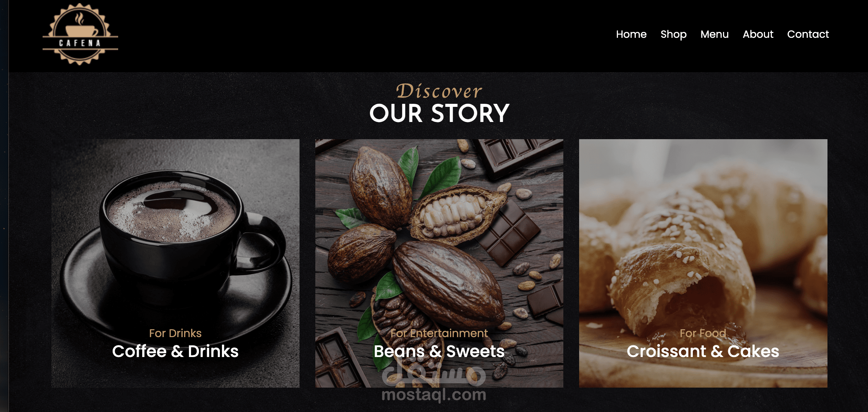Click the CAFENA text in the logo

pos(80,43)
